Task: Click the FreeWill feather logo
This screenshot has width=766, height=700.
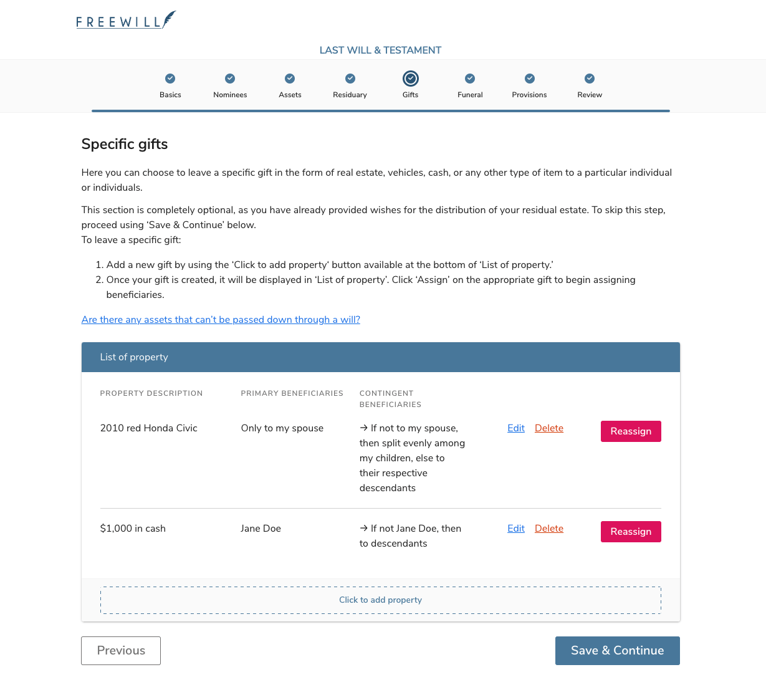Action: click(x=126, y=19)
